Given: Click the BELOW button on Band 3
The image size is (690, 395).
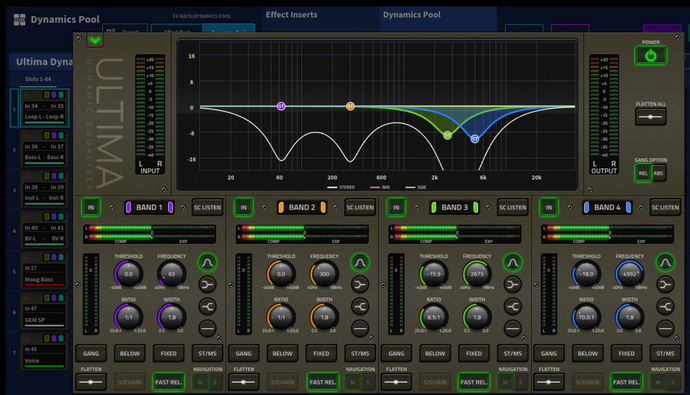Looking at the screenshot, I should (435, 353).
